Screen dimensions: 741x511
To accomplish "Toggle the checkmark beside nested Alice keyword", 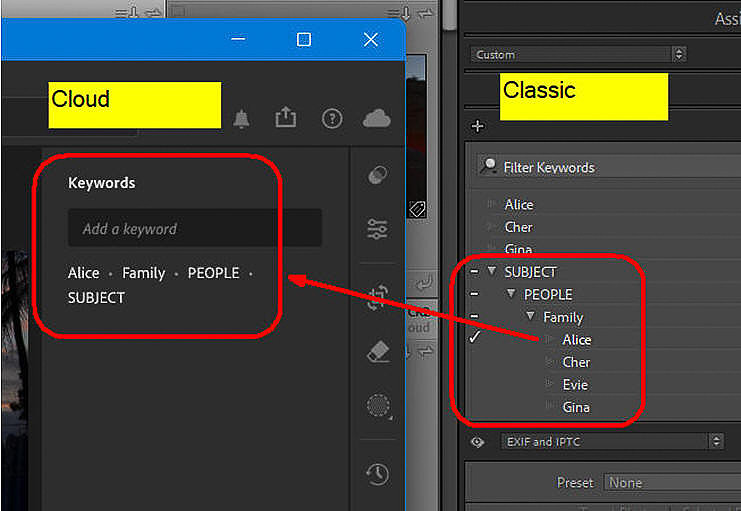I will (x=474, y=338).
